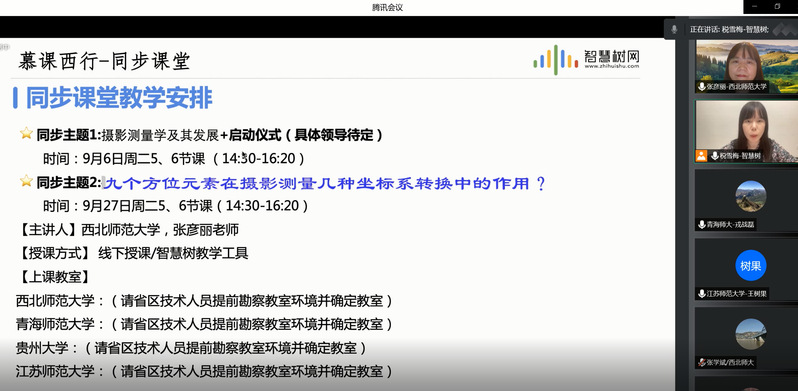
Task: Click microphone icon on 张彦丽-西北师范大学 tile
Action: [702, 87]
